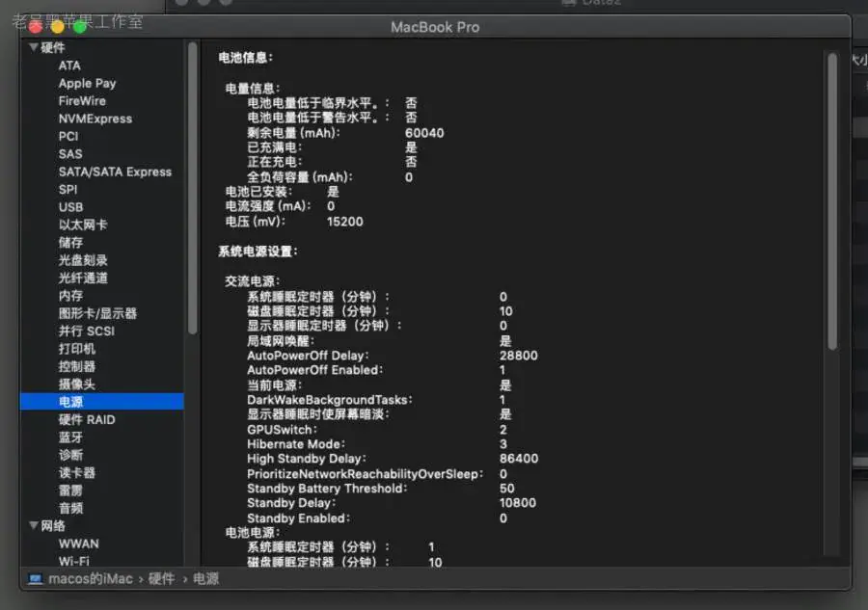Click the 系统电源设置 heading
Screen dimensions: 868x610
click(258, 252)
